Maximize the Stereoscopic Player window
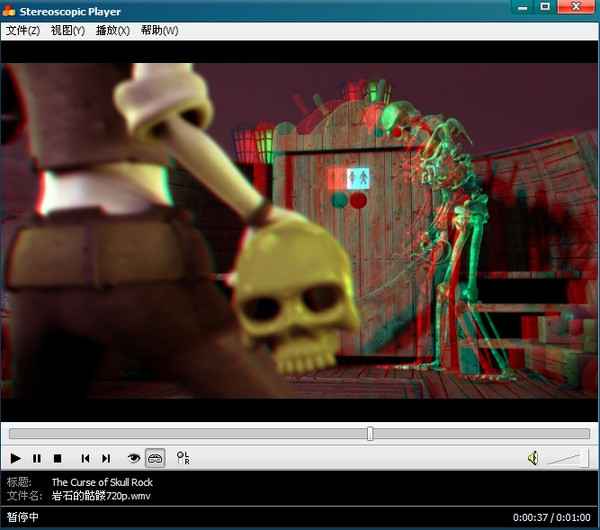This screenshot has height=530, width=600. [x=545, y=7]
